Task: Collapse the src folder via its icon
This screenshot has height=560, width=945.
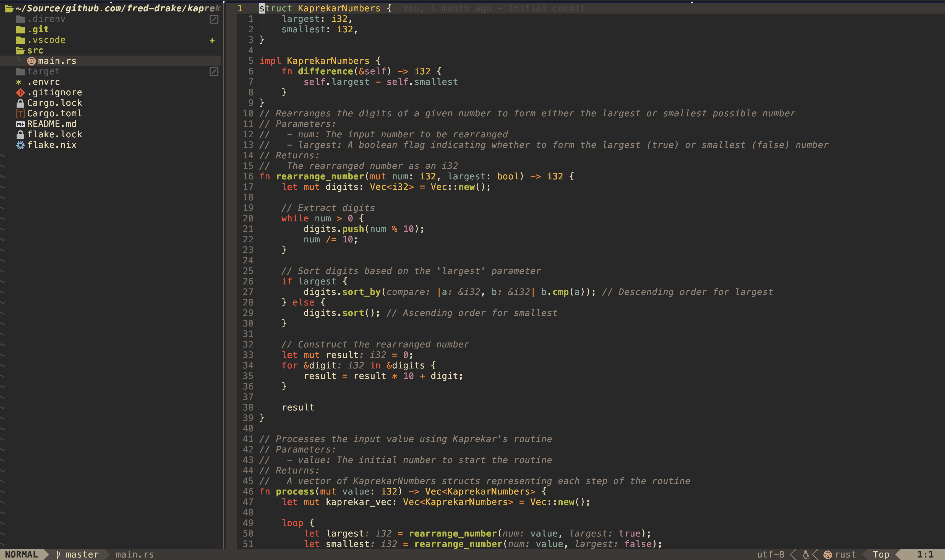Action: pos(20,51)
